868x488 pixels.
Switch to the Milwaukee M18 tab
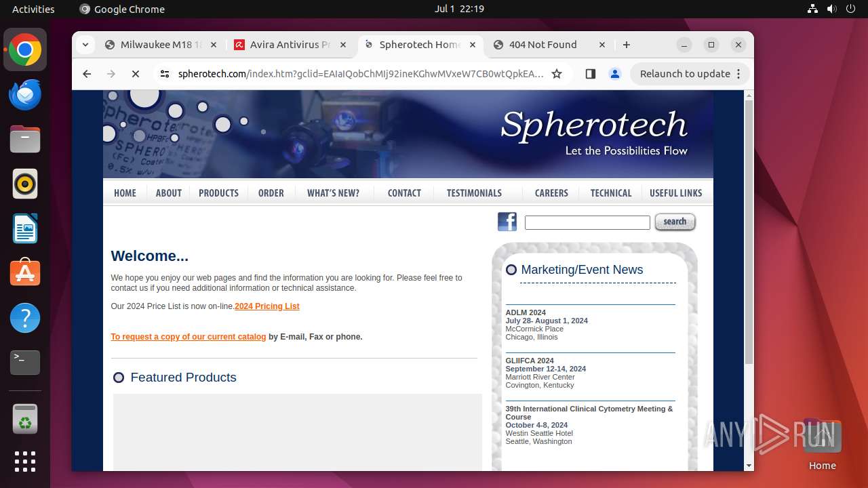[x=161, y=45]
